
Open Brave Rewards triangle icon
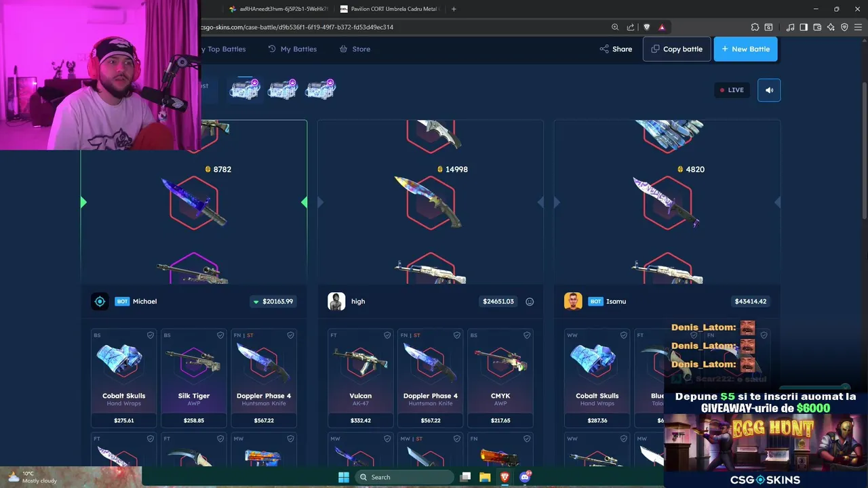[662, 27]
